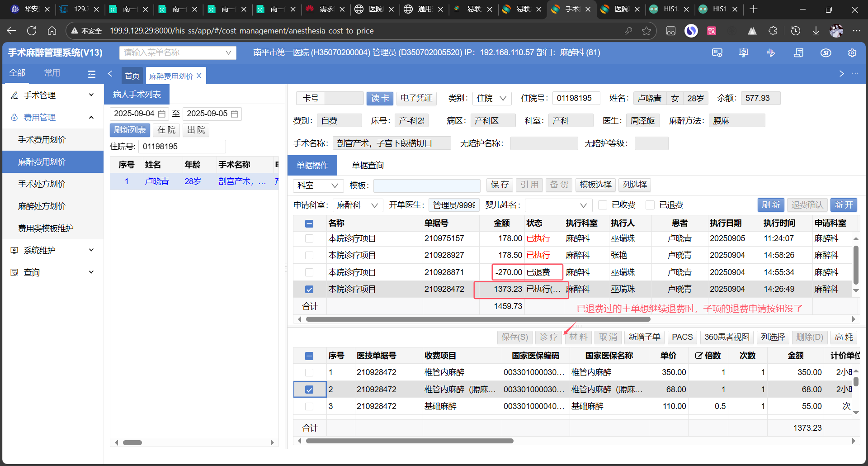This screenshot has width=868, height=466.
Task: Switch to the 单据查询 tab
Action: (x=368, y=166)
